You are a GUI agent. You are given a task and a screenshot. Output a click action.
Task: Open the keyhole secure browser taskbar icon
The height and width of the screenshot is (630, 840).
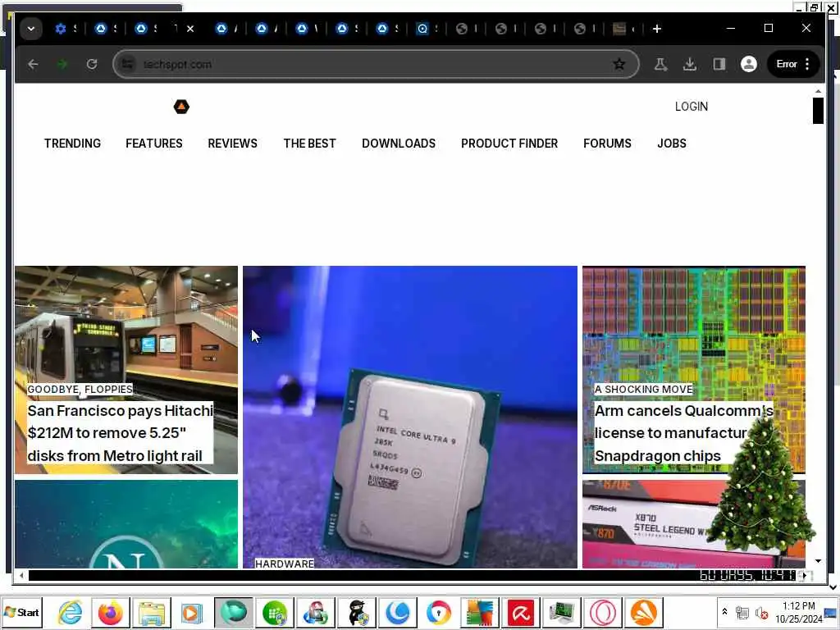[439, 612]
